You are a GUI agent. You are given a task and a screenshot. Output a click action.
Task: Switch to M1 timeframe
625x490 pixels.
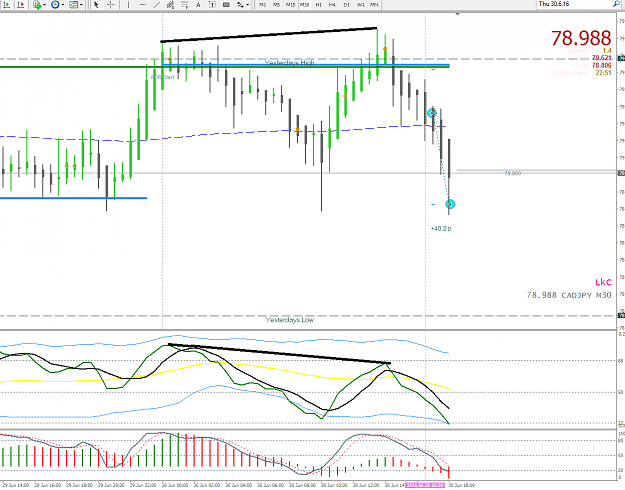click(x=262, y=5)
